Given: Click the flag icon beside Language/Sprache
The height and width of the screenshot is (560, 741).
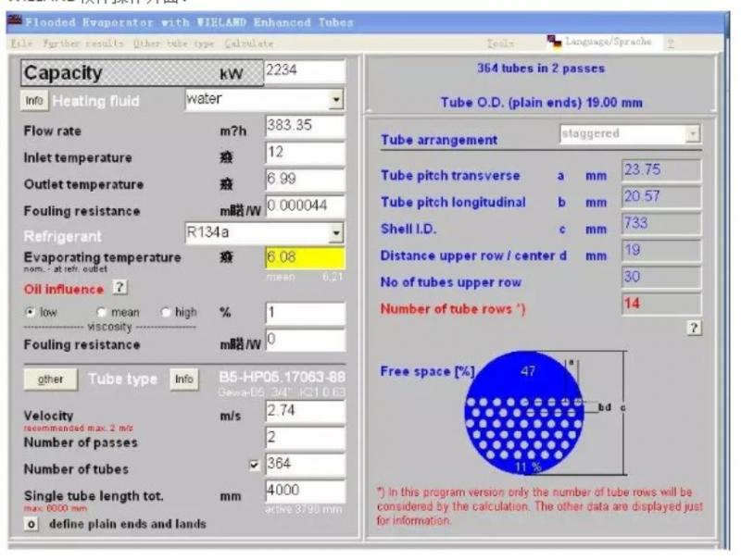Looking at the screenshot, I should 554,42.
